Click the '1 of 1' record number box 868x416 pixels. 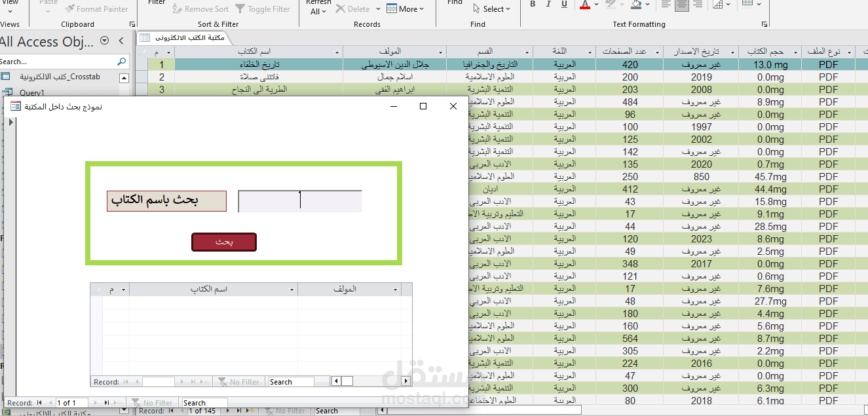(72, 403)
